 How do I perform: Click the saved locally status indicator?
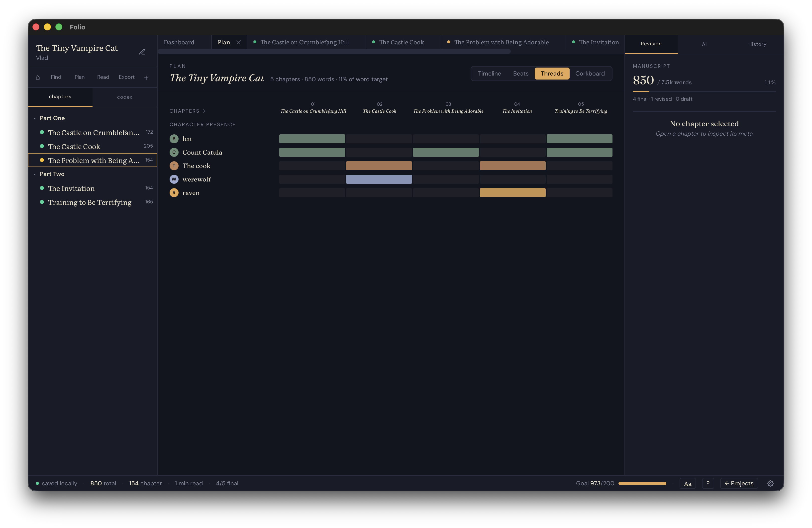57,483
